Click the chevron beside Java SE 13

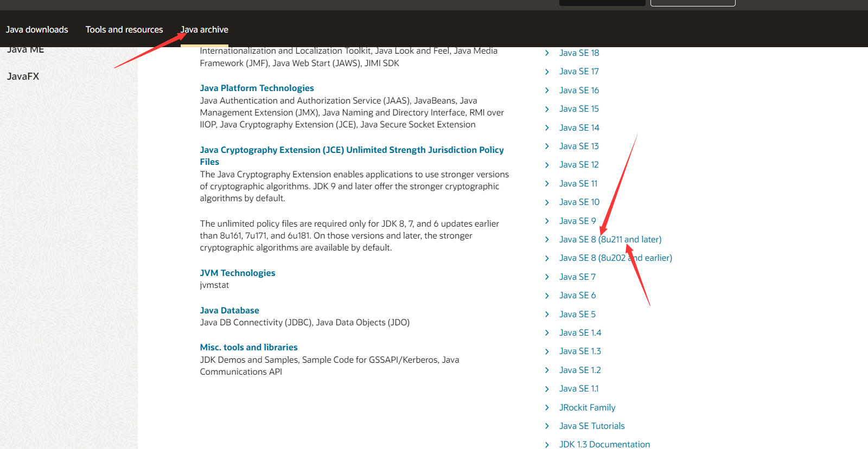click(547, 146)
